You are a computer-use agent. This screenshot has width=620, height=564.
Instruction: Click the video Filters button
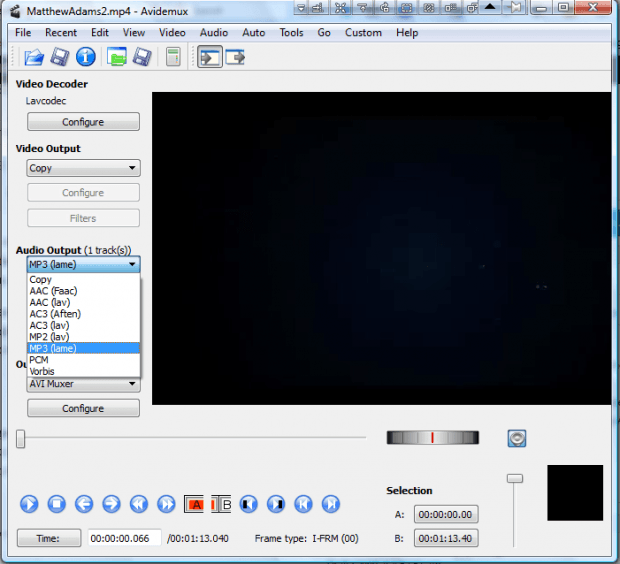coord(83,218)
